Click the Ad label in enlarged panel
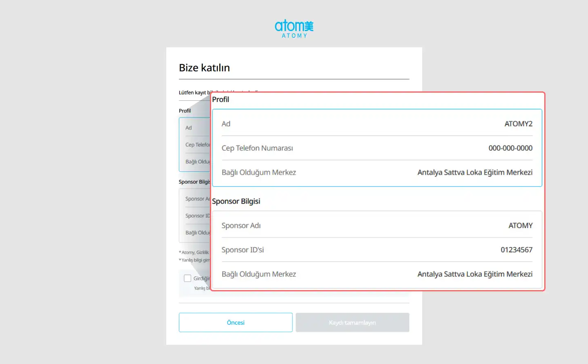 (x=226, y=124)
